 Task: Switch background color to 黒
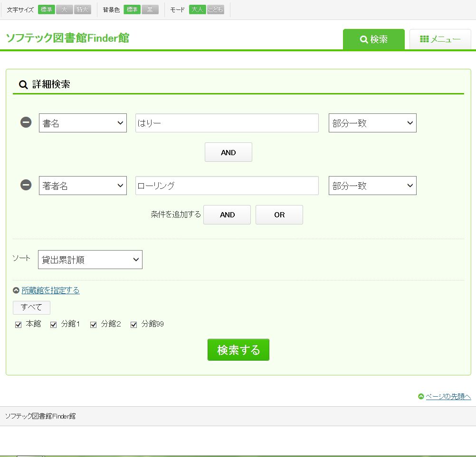click(x=150, y=9)
